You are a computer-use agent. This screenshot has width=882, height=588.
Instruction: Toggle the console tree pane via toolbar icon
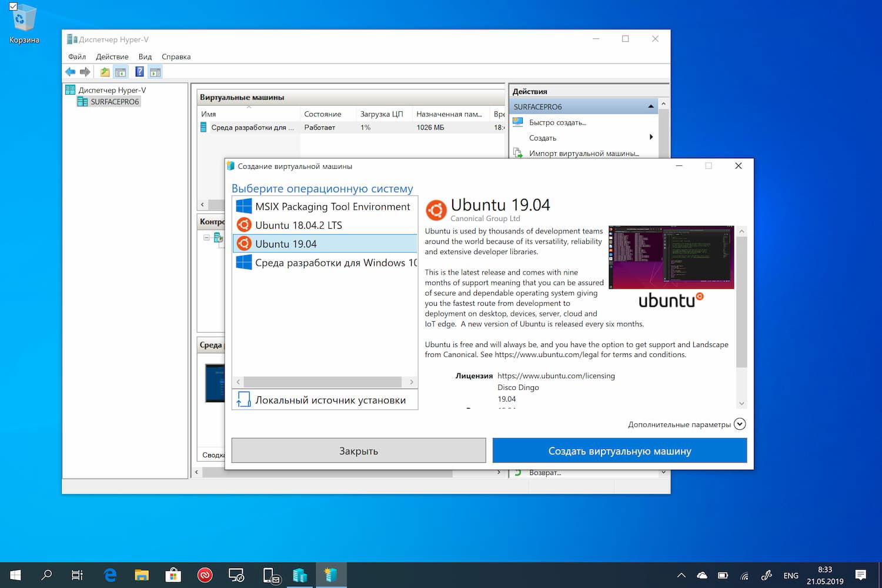click(121, 71)
